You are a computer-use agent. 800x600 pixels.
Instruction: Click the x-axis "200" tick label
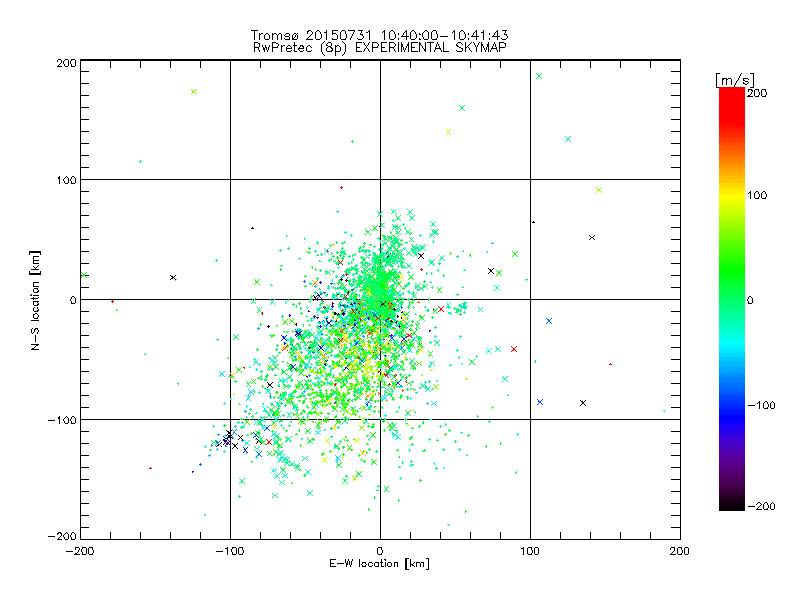[x=680, y=551]
